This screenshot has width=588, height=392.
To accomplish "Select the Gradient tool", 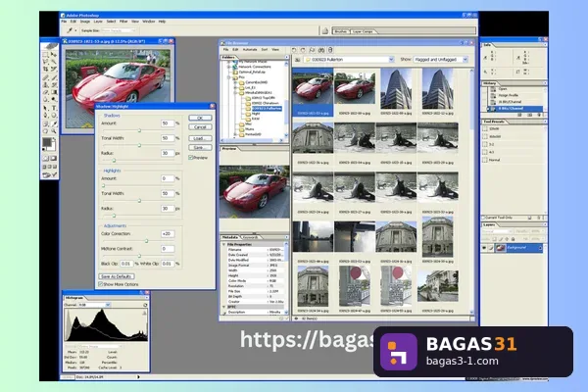I will pyautogui.click(x=54, y=92).
